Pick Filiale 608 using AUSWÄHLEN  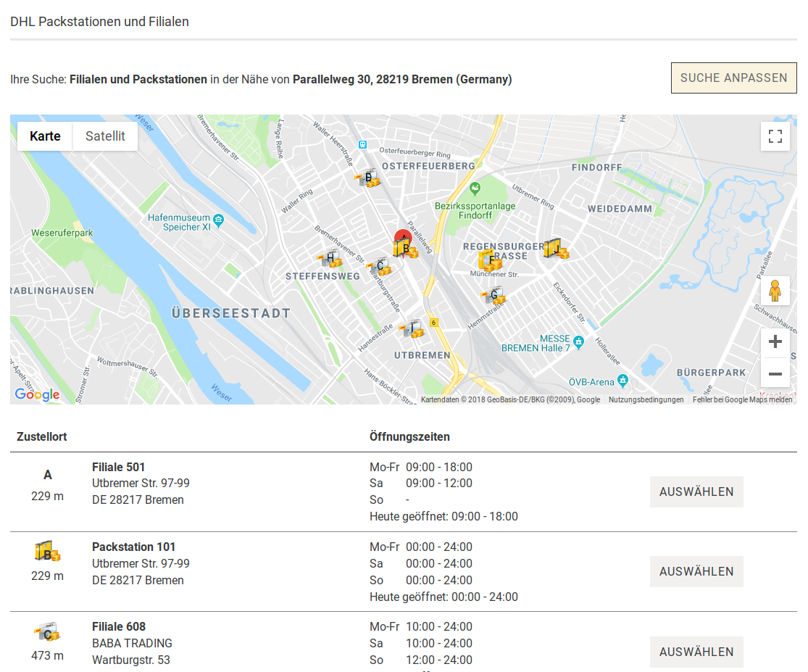pos(696,652)
